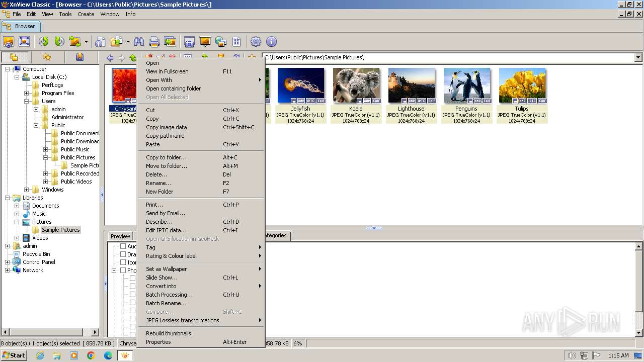Expand the admin user folder node
Viewport: 644px width, 362px height.
[36, 109]
